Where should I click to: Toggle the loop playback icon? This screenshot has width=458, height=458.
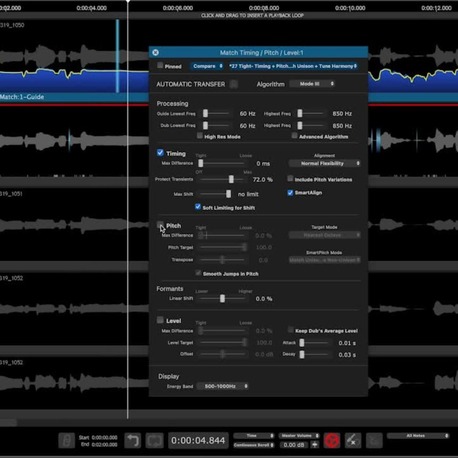coord(155,440)
